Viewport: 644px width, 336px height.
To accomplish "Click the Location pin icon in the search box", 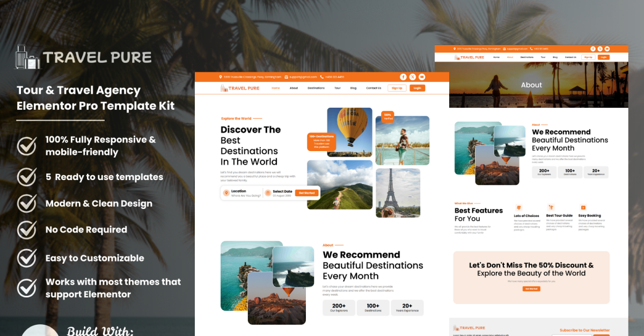I will click(226, 193).
